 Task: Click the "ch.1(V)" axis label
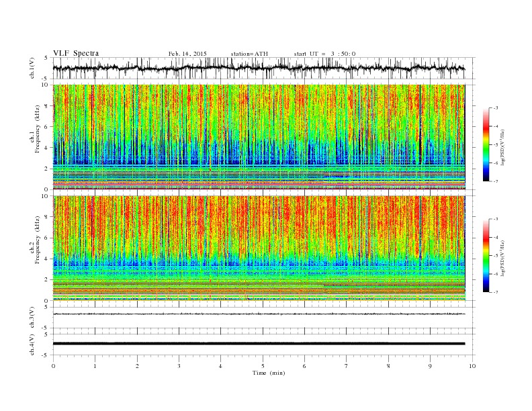point(32,68)
